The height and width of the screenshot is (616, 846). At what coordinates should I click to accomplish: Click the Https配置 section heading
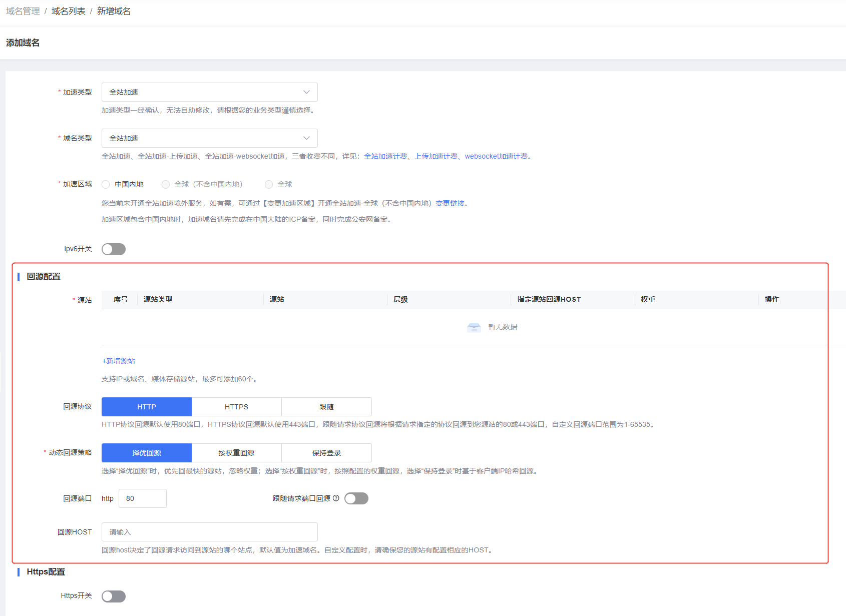(x=46, y=572)
